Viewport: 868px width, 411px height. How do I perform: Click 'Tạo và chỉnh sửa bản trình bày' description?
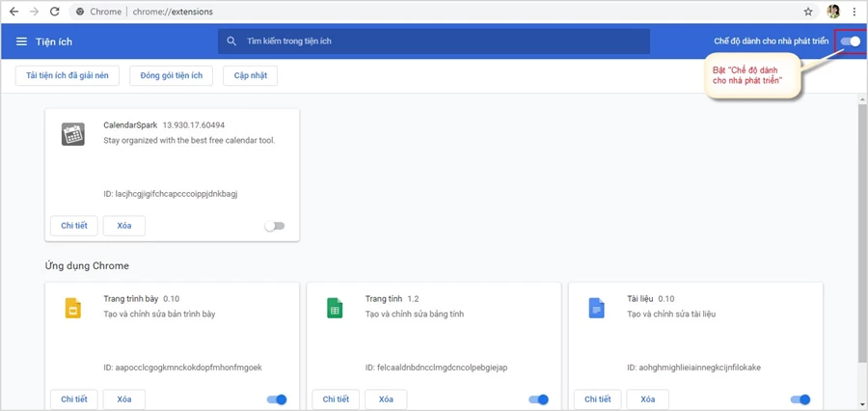(159, 315)
